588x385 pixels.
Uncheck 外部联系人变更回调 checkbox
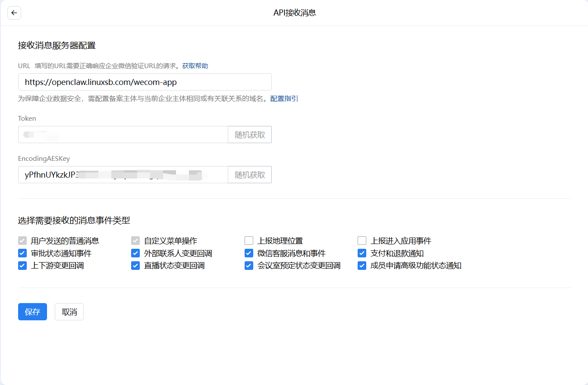135,253
